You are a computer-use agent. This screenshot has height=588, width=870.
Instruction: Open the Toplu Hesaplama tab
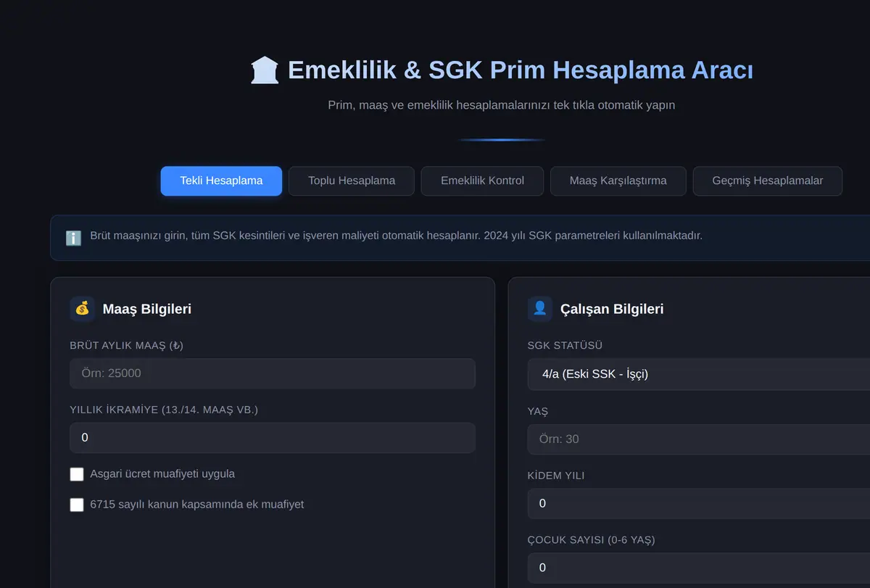pos(352,181)
